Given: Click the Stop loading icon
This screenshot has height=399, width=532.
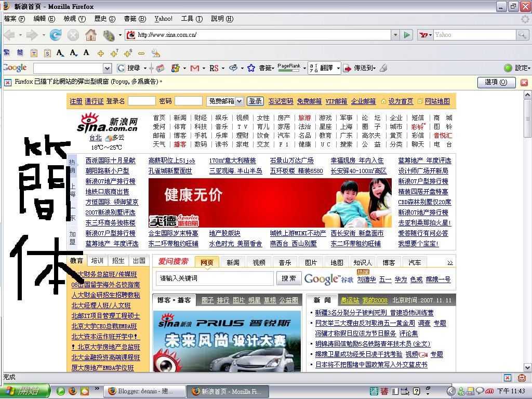Looking at the screenshot, I should 73,35.
